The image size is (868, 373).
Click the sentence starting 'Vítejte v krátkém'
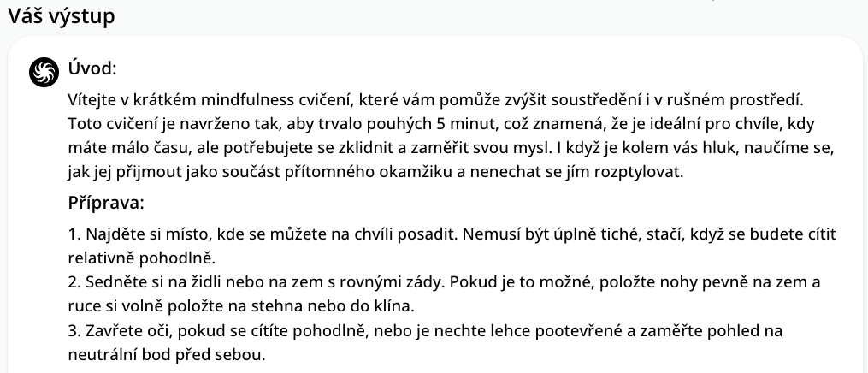click(x=435, y=100)
